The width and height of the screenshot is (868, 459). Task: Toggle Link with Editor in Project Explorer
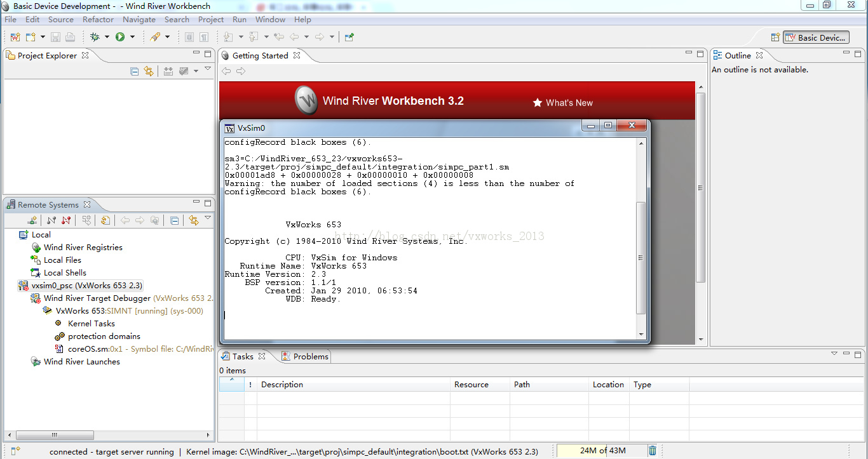tap(149, 72)
